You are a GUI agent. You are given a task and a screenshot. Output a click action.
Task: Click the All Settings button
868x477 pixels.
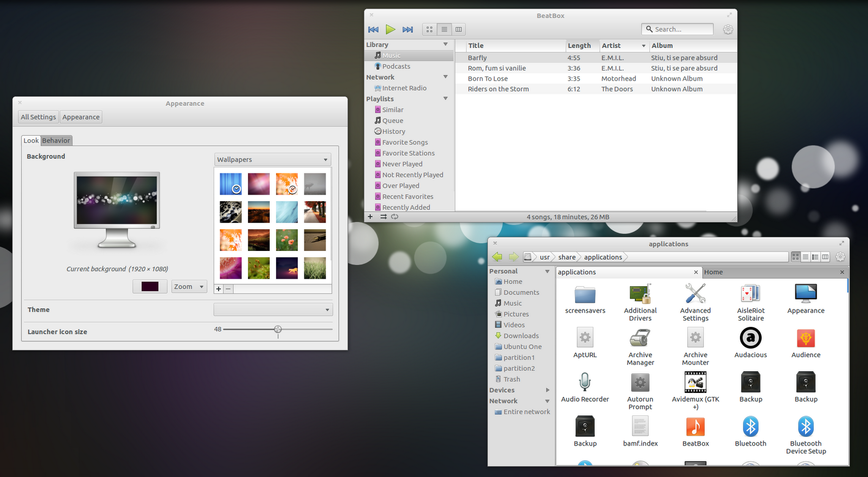coord(38,117)
